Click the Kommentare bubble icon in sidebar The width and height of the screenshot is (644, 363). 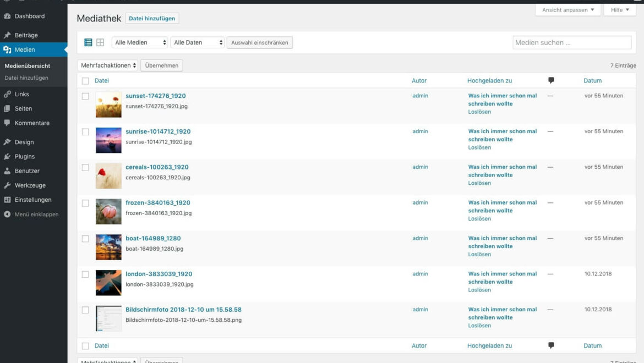[x=7, y=123]
